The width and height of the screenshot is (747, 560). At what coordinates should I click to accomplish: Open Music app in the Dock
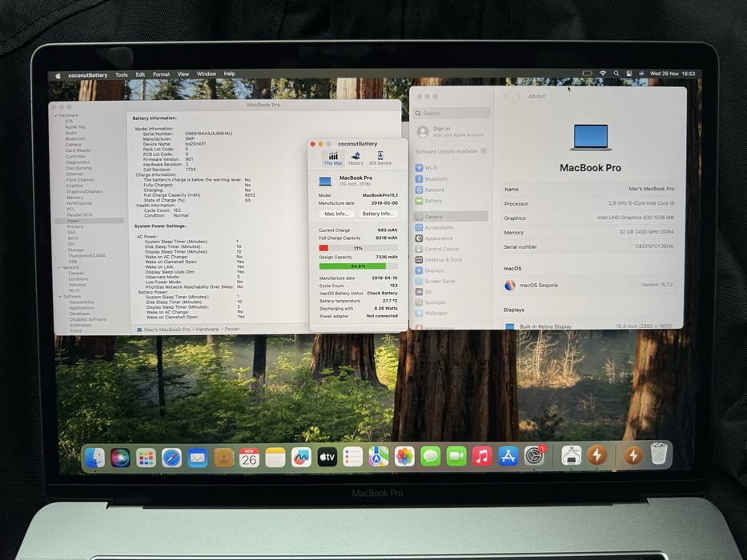pyautogui.click(x=482, y=456)
